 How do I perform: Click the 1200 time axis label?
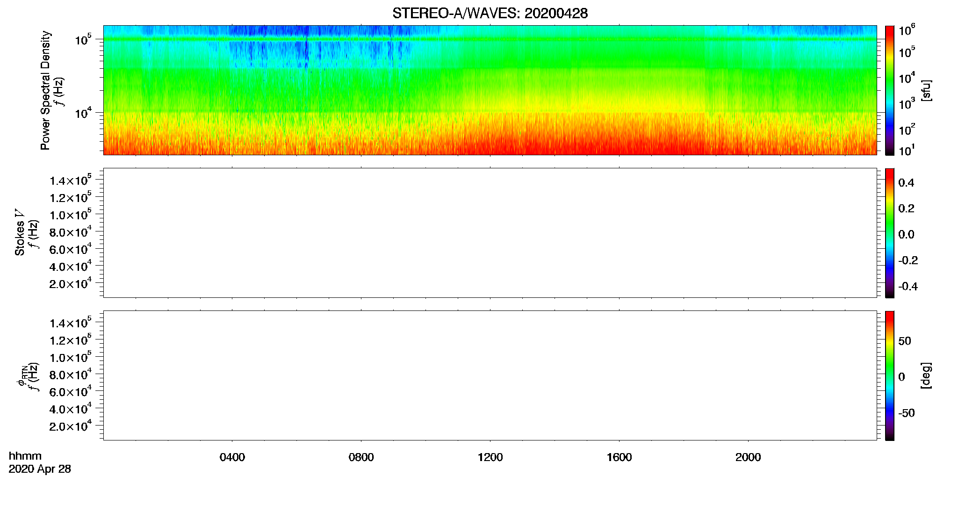(x=490, y=457)
